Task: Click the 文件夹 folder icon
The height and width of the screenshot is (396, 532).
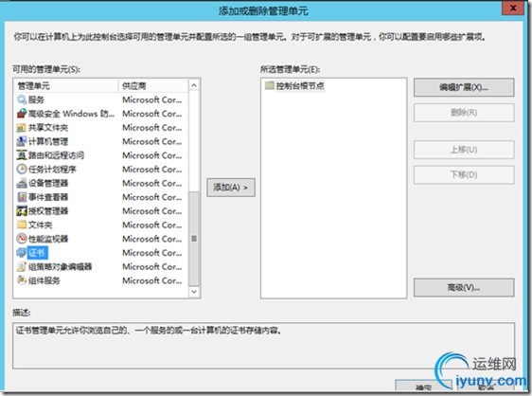Action: pos(22,225)
